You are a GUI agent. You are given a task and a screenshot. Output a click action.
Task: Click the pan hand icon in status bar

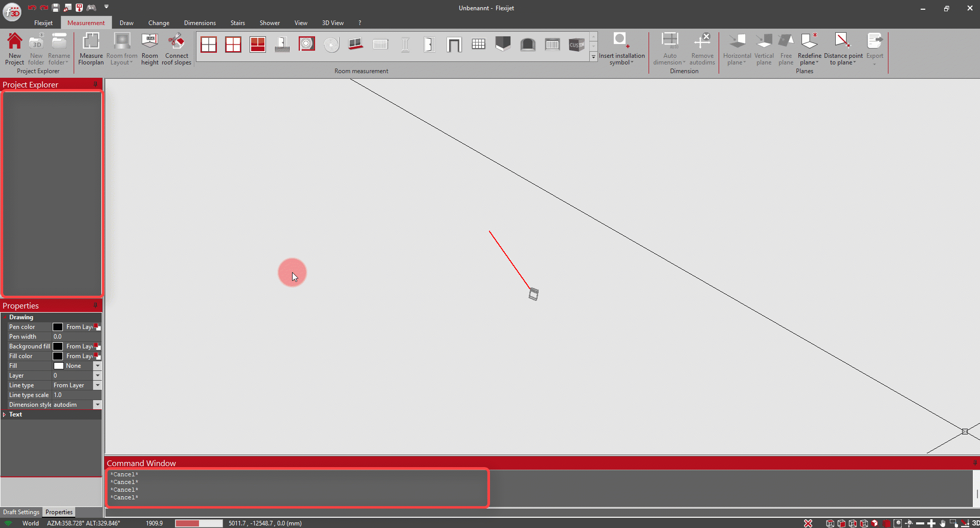pos(943,523)
